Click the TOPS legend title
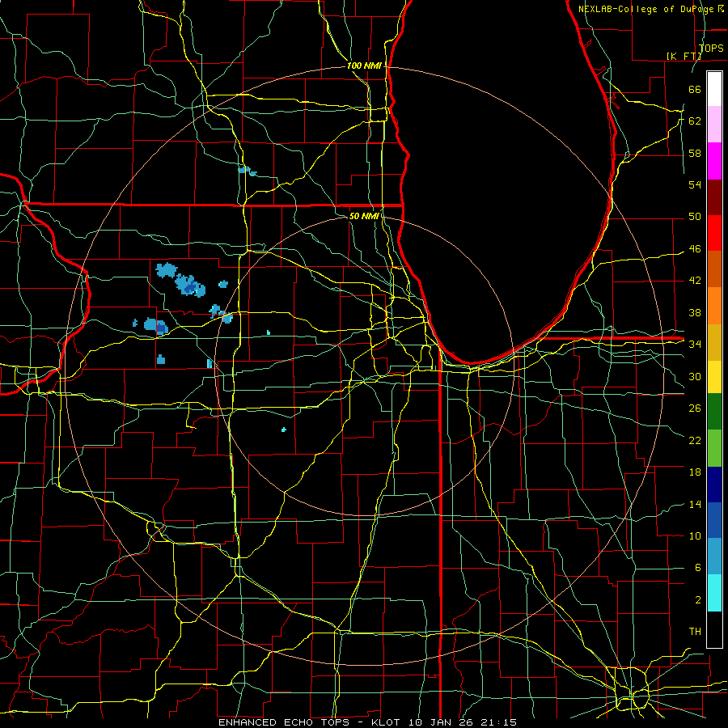The height and width of the screenshot is (728, 728). tap(711, 48)
